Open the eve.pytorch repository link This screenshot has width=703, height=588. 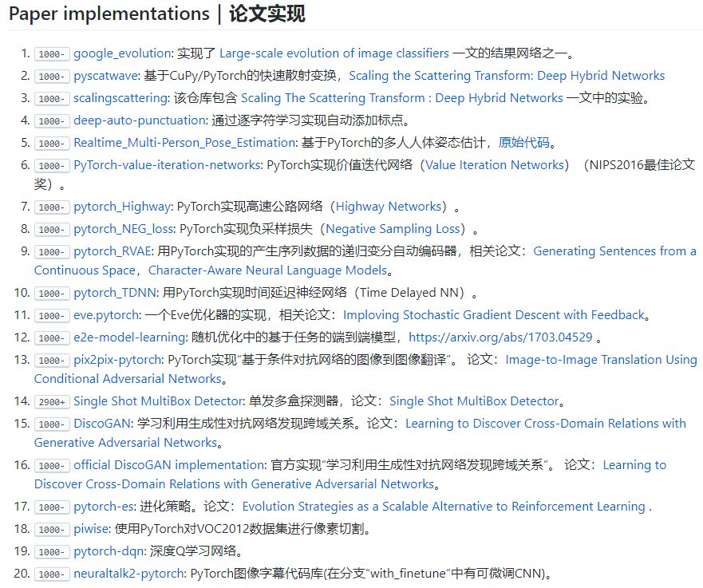(x=106, y=315)
